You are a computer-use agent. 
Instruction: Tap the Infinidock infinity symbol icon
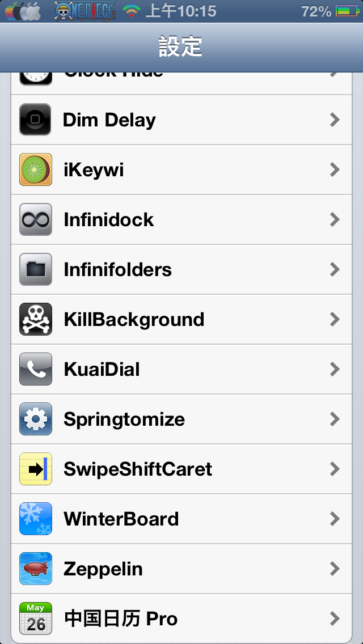coord(35,219)
